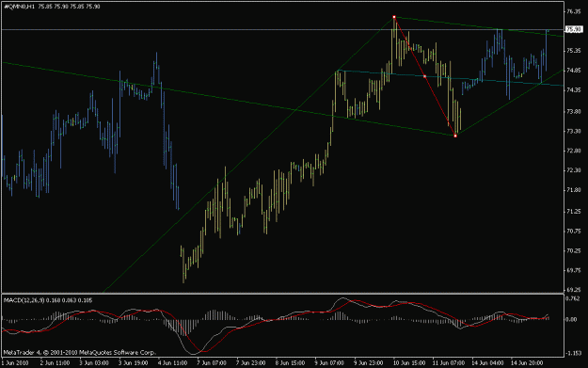
Task: Click the 70.25 price axis label
Action: pyautogui.click(x=574, y=250)
